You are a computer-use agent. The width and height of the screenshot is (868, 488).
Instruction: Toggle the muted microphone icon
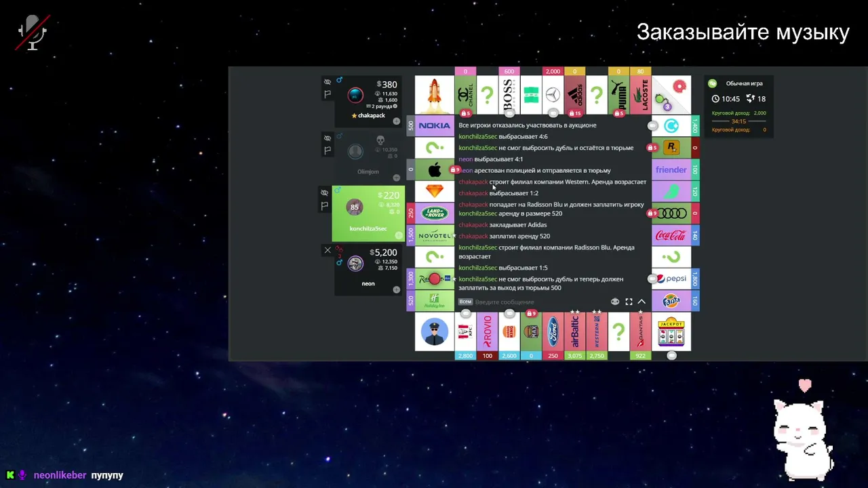[x=32, y=32]
